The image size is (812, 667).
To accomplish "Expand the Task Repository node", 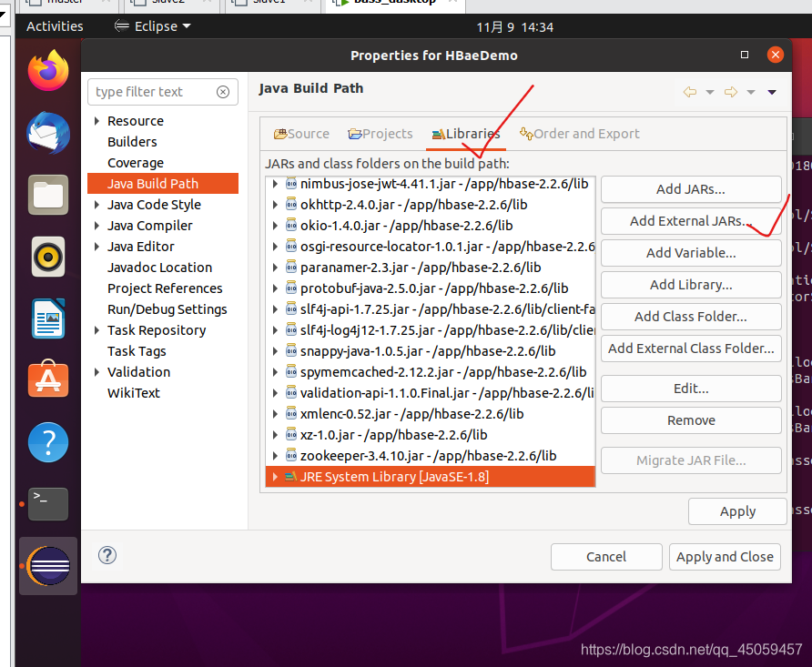I will coord(96,330).
